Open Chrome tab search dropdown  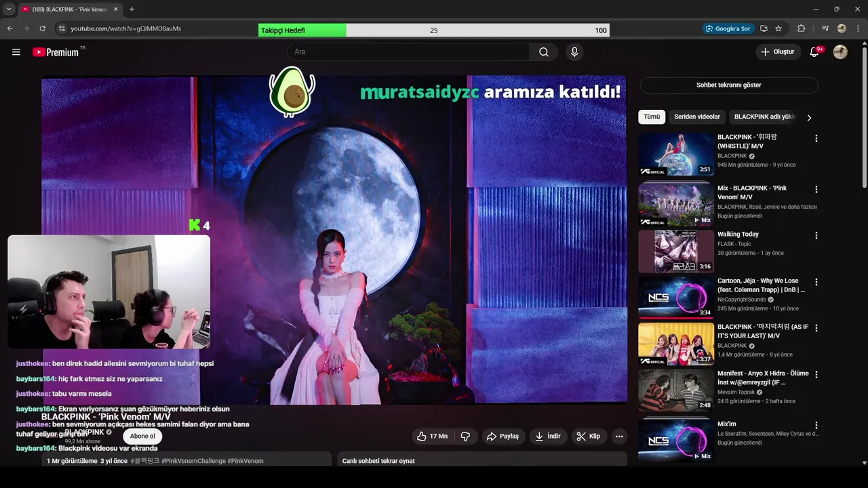point(9,9)
